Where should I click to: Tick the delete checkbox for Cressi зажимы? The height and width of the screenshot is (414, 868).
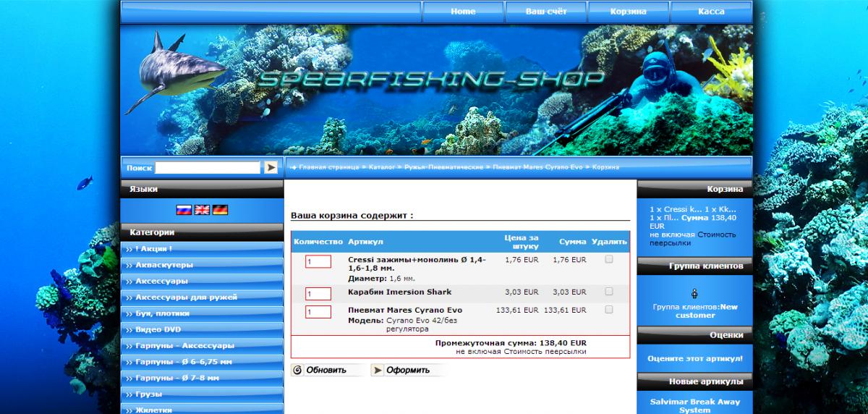[x=609, y=259]
